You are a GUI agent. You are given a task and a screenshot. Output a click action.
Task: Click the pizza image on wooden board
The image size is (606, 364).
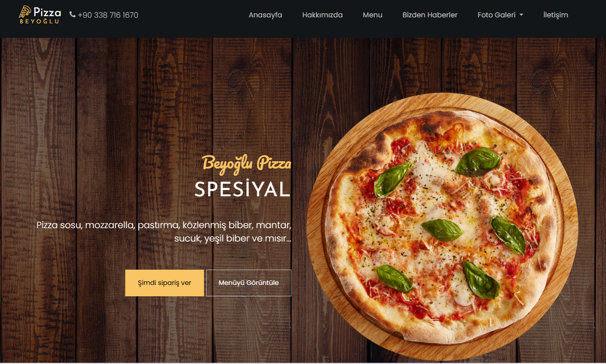click(442, 227)
